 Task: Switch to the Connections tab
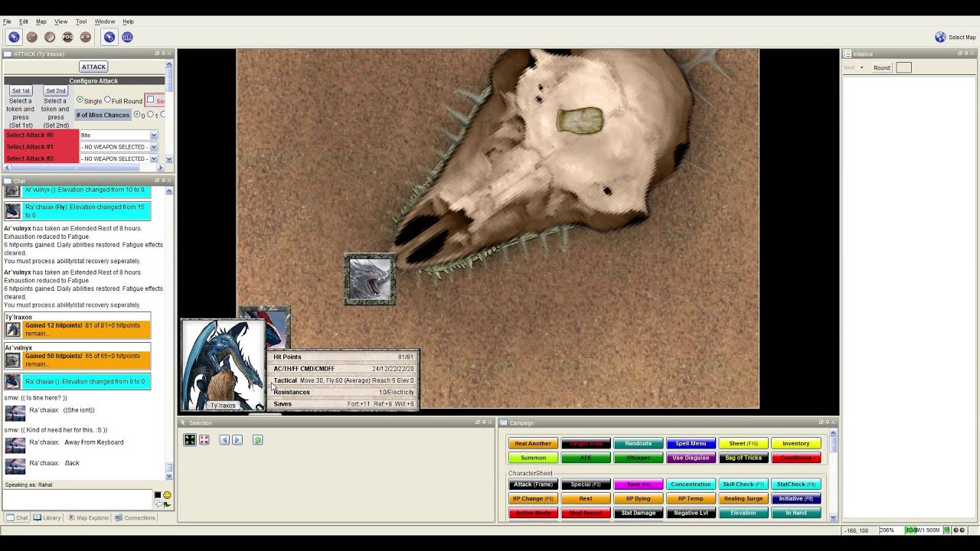coord(135,518)
